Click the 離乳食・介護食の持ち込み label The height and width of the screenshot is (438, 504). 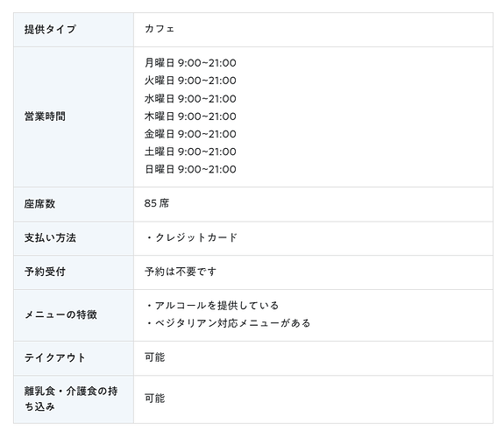71,399
